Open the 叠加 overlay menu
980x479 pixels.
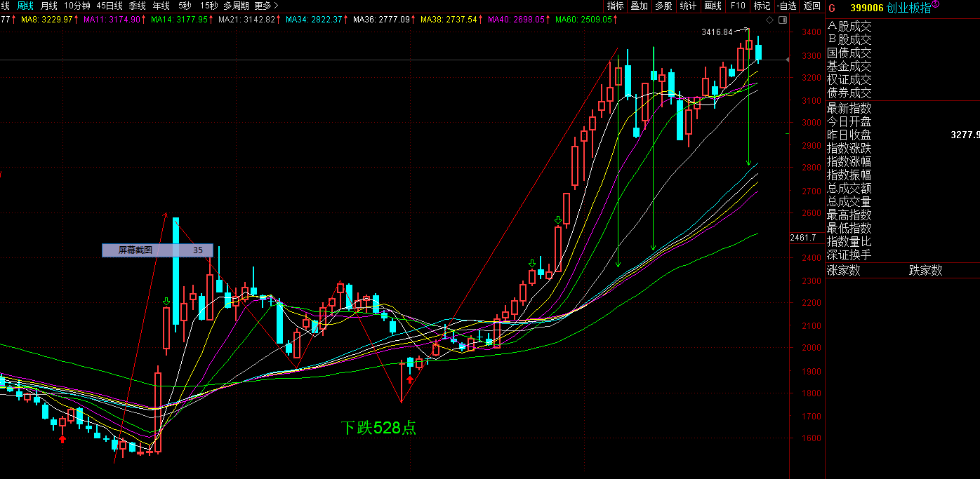pos(640,6)
